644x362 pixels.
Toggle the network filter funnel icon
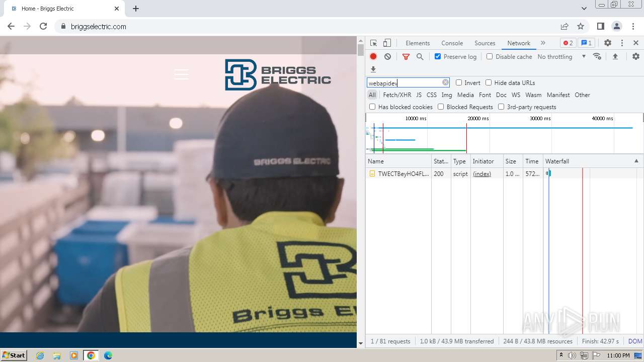coord(406,57)
